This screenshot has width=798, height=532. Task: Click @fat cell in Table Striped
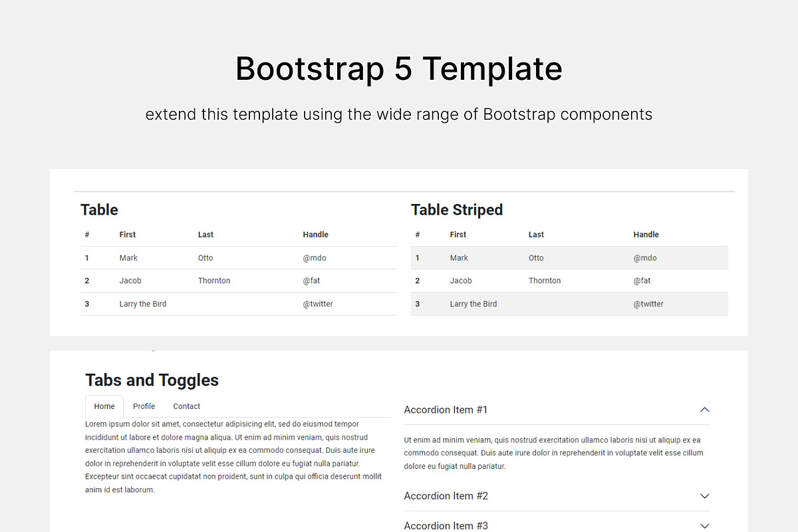[x=642, y=281]
